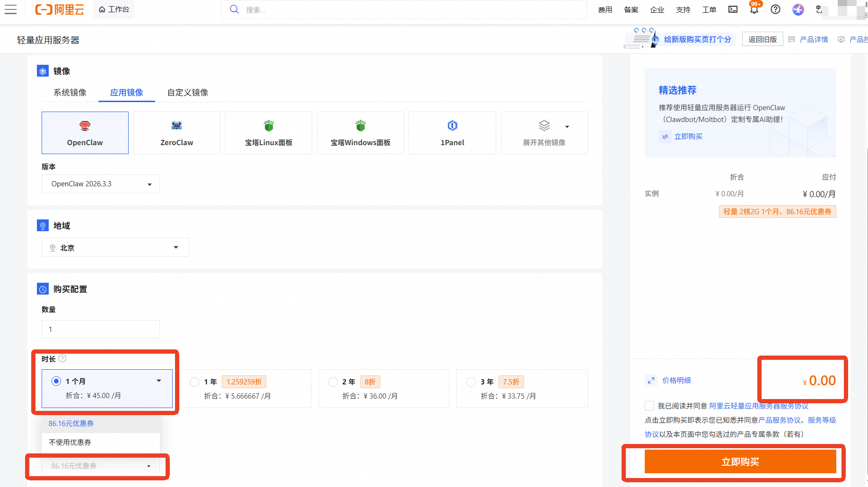Click the 数量 quantity input field
The height and width of the screenshot is (487, 868).
pos(101,329)
